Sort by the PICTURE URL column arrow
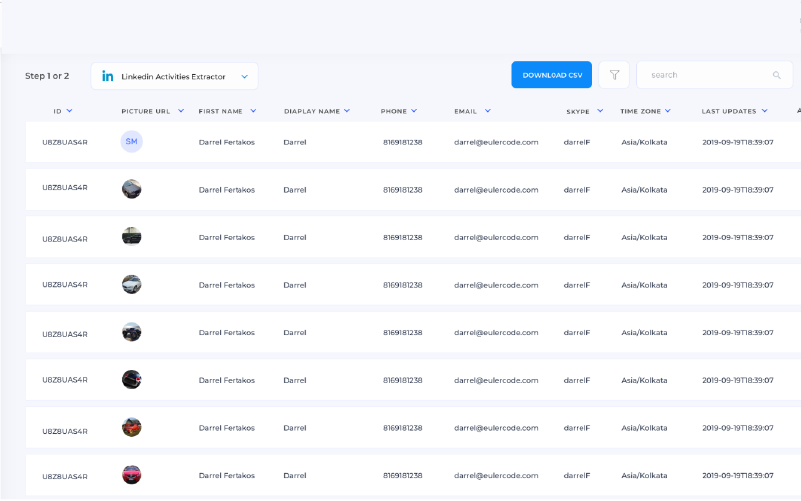 (181, 111)
